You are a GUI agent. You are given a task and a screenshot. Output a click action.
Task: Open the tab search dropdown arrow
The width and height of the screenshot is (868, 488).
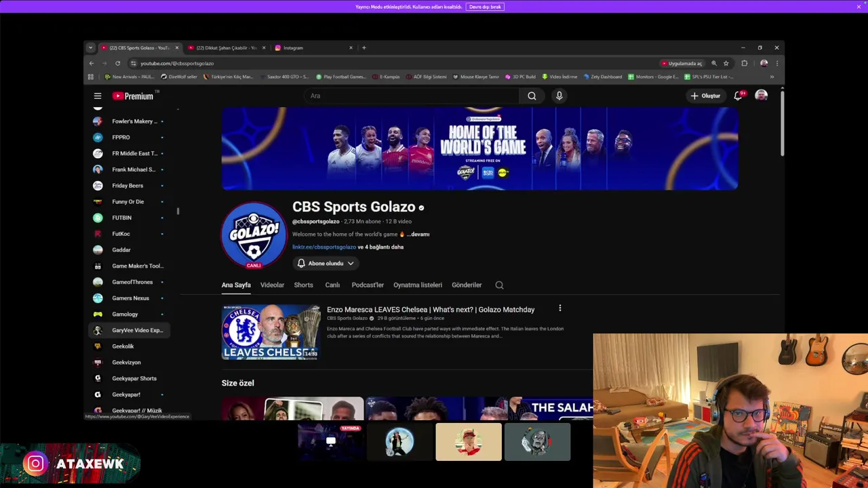[x=90, y=48]
